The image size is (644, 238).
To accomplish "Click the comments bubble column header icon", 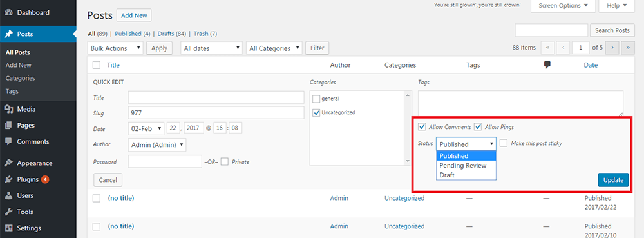I will pyautogui.click(x=547, y=65).
